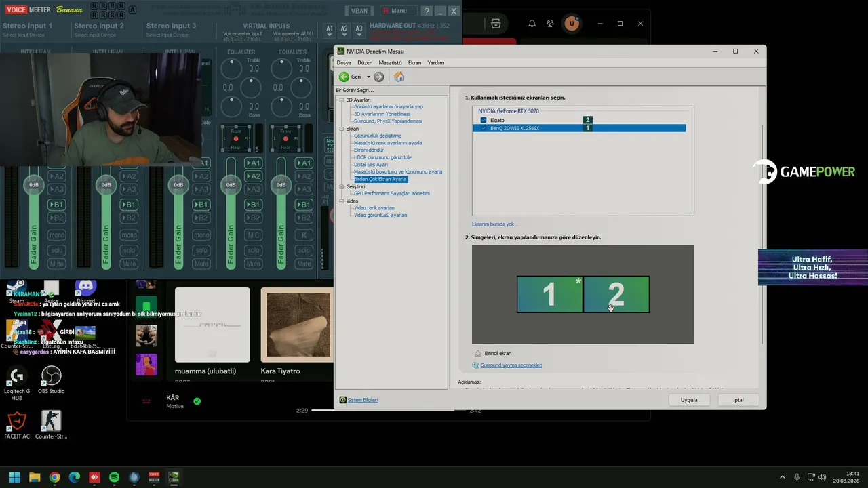Open the Windows Start menu
The image size is (868, 488).
click(14, 477)
